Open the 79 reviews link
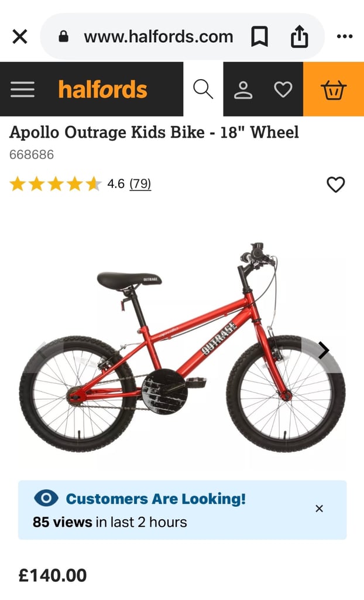The height and width of the screenshot is (600, 364). tap(140, 184)
